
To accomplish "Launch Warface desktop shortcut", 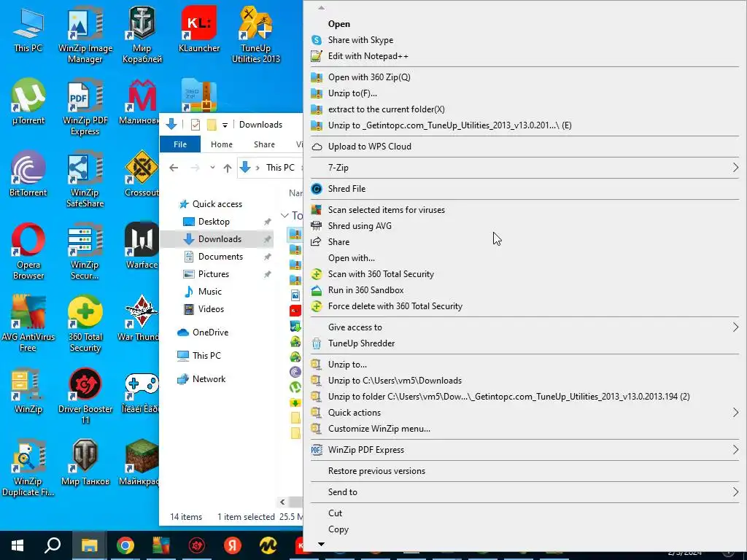I will pyautogui.click(x=142, y=246).
